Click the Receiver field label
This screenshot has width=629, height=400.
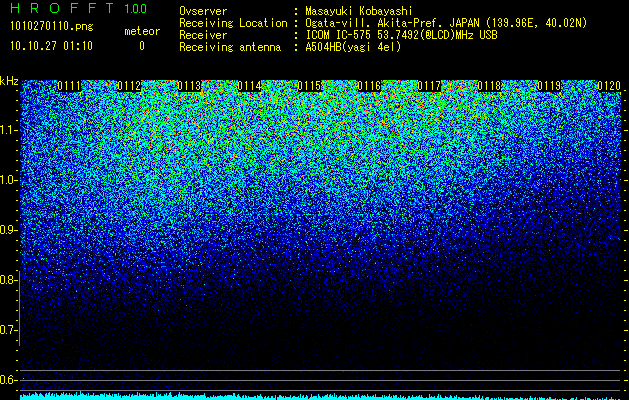click(x=203, y=35)
